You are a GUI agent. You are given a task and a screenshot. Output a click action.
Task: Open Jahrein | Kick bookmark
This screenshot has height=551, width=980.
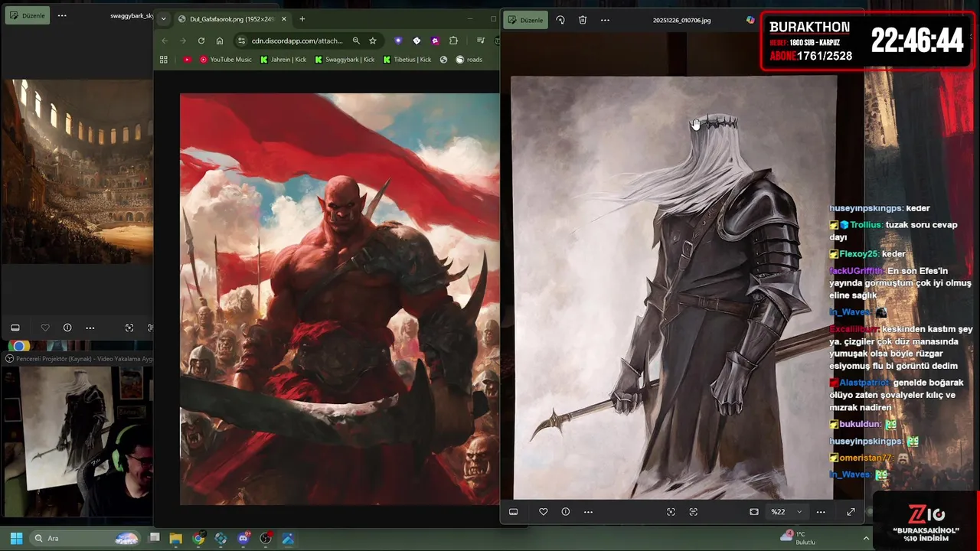[x=283, y=60]
